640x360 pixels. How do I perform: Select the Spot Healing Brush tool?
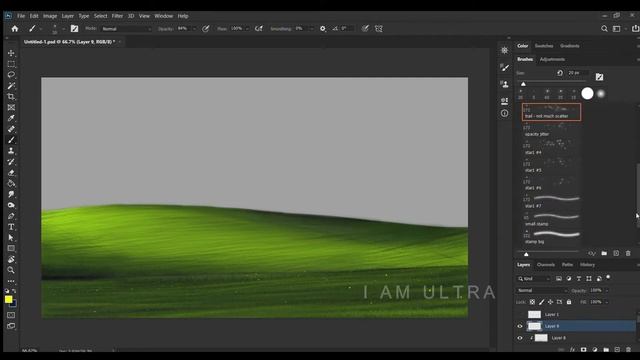[x=11, y=129]
